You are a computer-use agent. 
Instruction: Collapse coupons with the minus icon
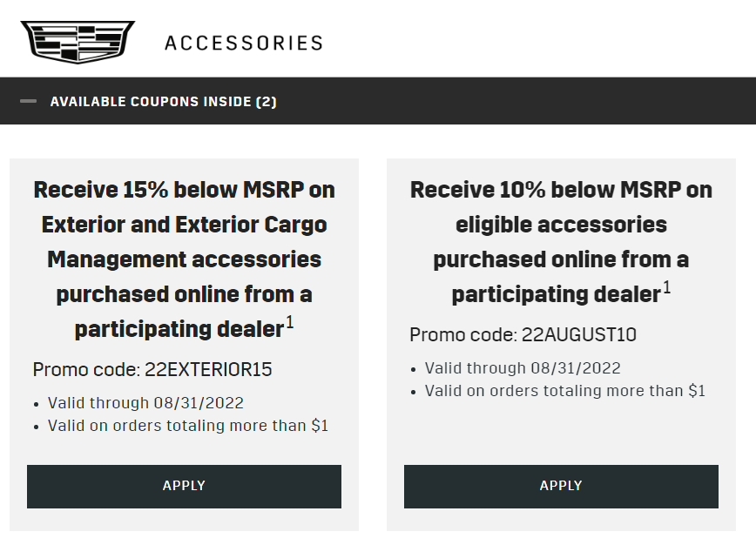click(29, 101)
